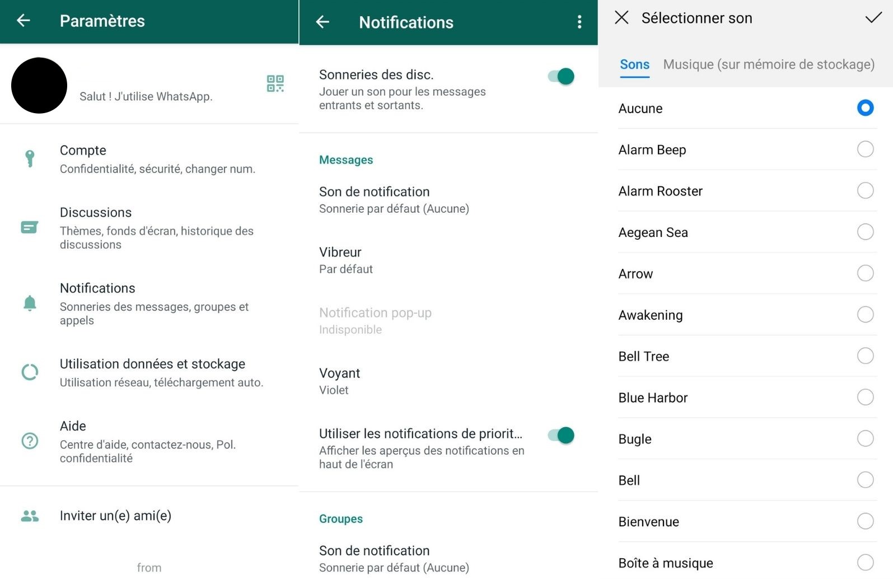
Task: Select the Bell Tree radio button
Action: coord(865,356)
